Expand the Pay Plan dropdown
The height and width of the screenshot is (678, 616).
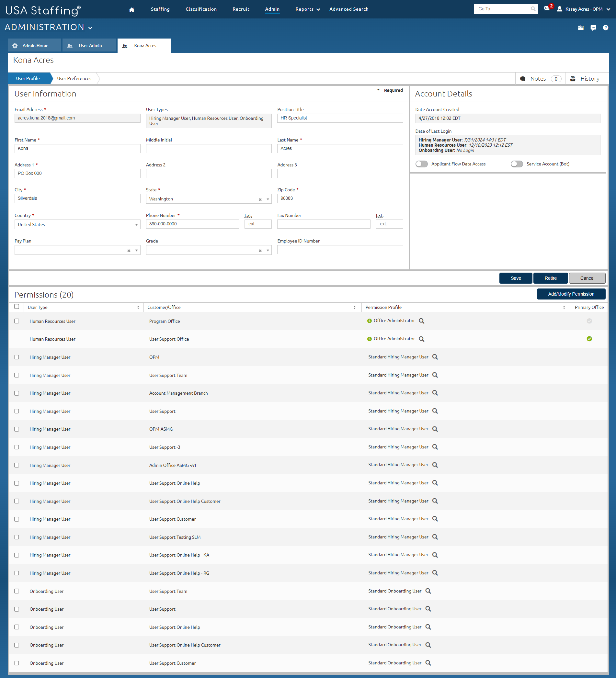[137, 250]
